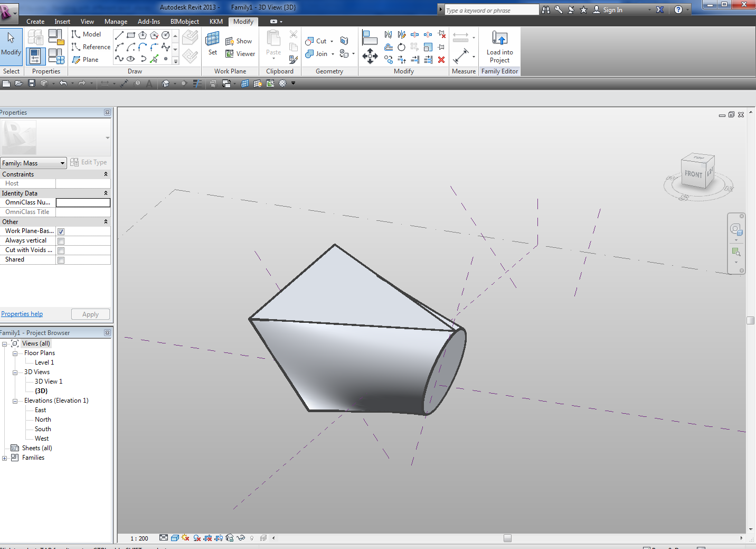The width and height of the screenshot is (756, 549).
Task: Collapse the Floor Plans tree node
Action: coord(15,353)
